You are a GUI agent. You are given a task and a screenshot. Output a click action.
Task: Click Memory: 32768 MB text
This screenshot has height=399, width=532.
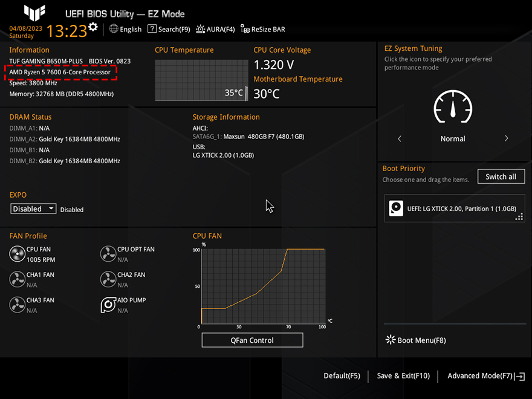pos(62,94)
